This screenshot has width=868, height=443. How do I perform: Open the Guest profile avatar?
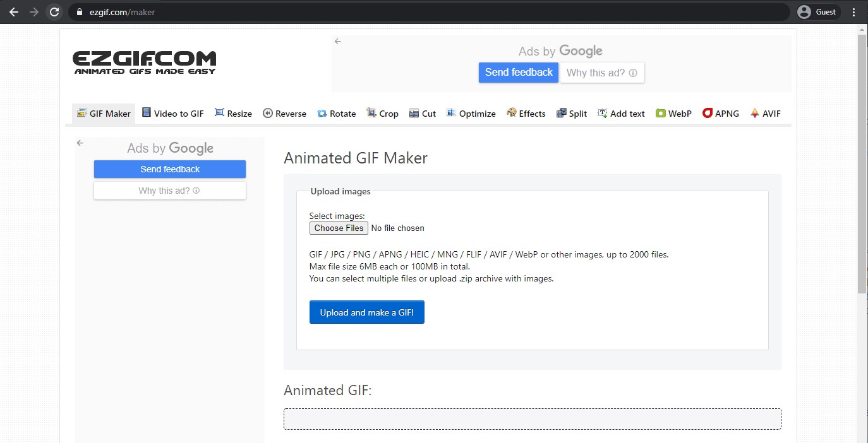tap(804, 12)
